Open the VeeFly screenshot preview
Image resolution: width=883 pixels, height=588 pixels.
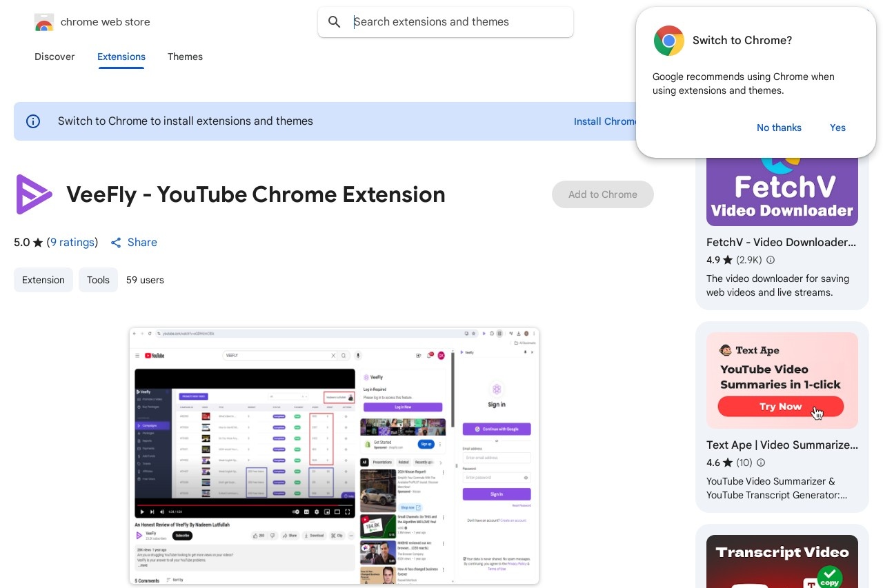pos(334,456)
